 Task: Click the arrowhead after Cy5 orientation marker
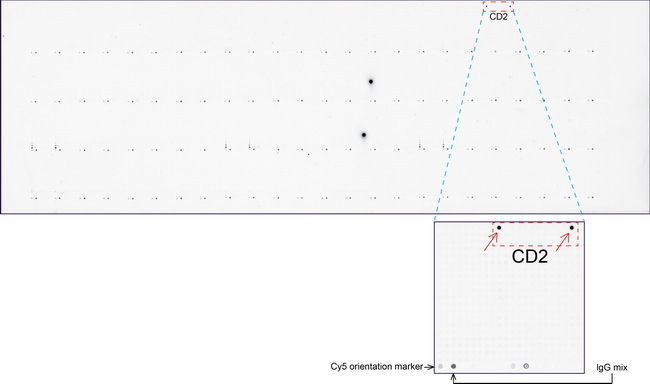431,367
